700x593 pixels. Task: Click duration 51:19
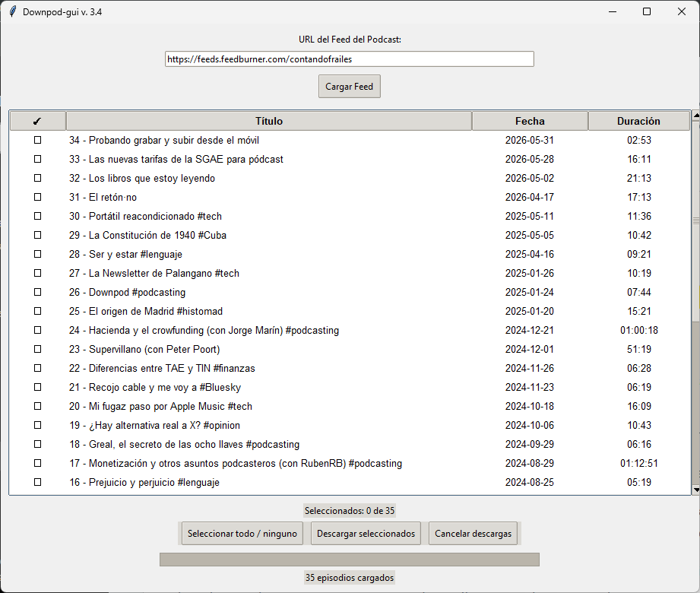[639, 349]
